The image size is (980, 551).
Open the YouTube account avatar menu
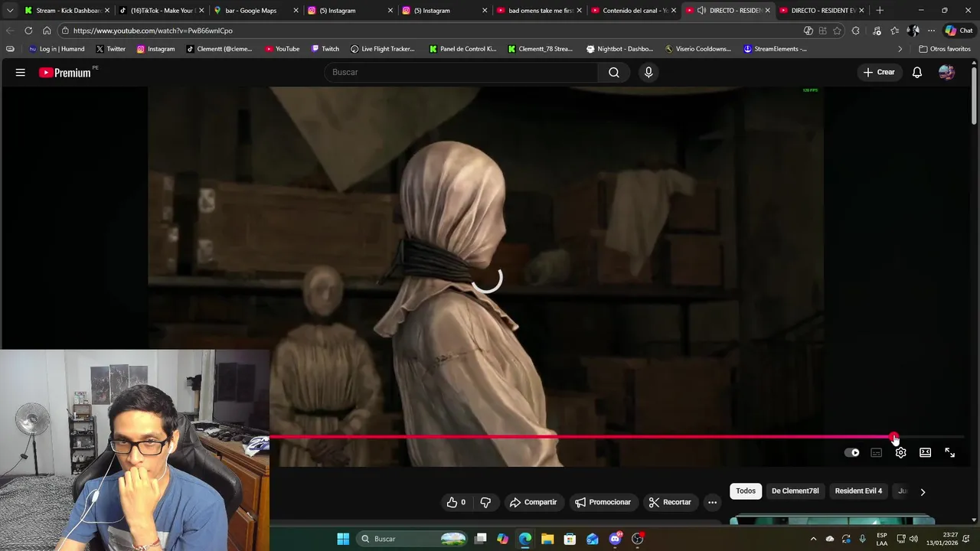947,72
